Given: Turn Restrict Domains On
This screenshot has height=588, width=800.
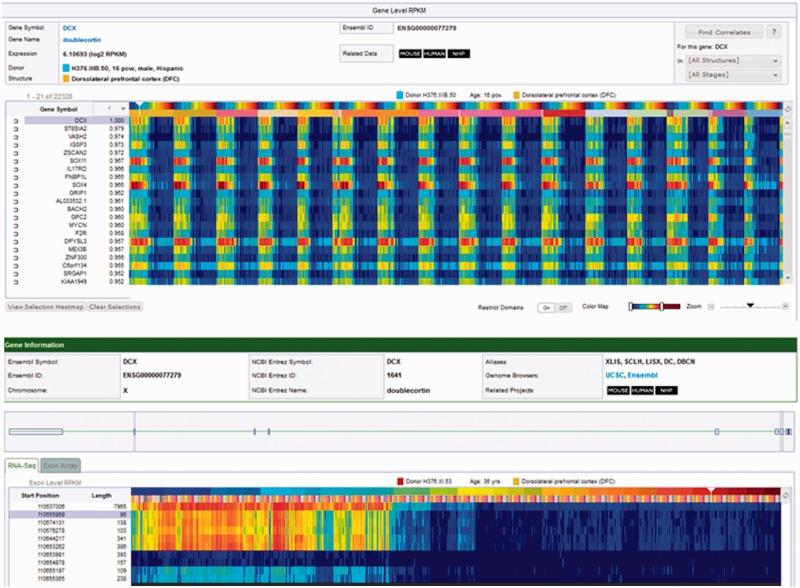Looking at the screenshot, I should [545, 307].
